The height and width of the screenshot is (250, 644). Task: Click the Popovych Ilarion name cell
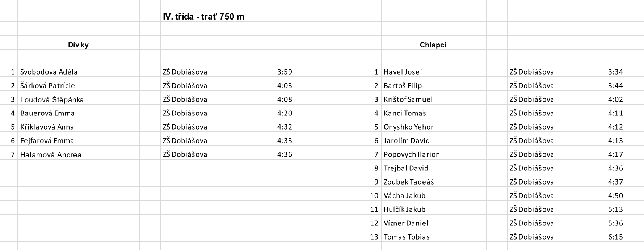click(x=412, y=154)
